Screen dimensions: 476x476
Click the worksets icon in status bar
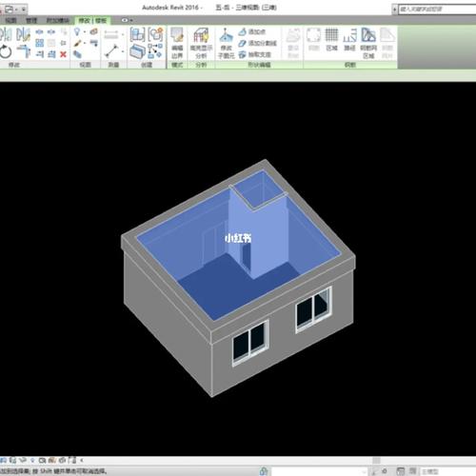tap(263, 471)
